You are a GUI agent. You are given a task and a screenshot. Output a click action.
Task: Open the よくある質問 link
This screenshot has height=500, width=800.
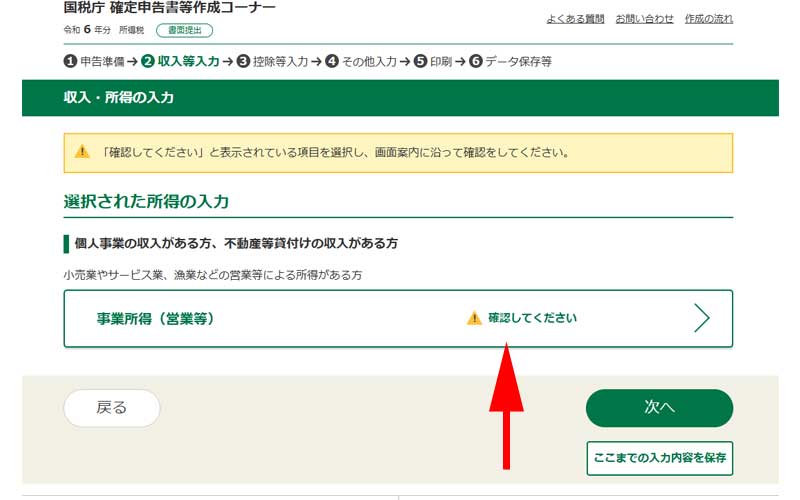click(575, 19)
